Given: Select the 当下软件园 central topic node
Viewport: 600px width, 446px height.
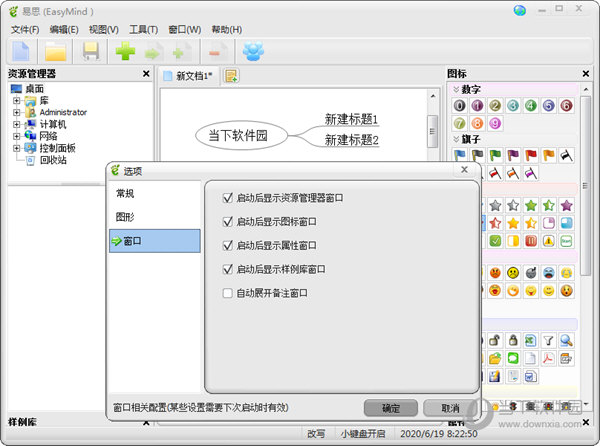Looking at the screenshot, I should click(x=241, y=135).
